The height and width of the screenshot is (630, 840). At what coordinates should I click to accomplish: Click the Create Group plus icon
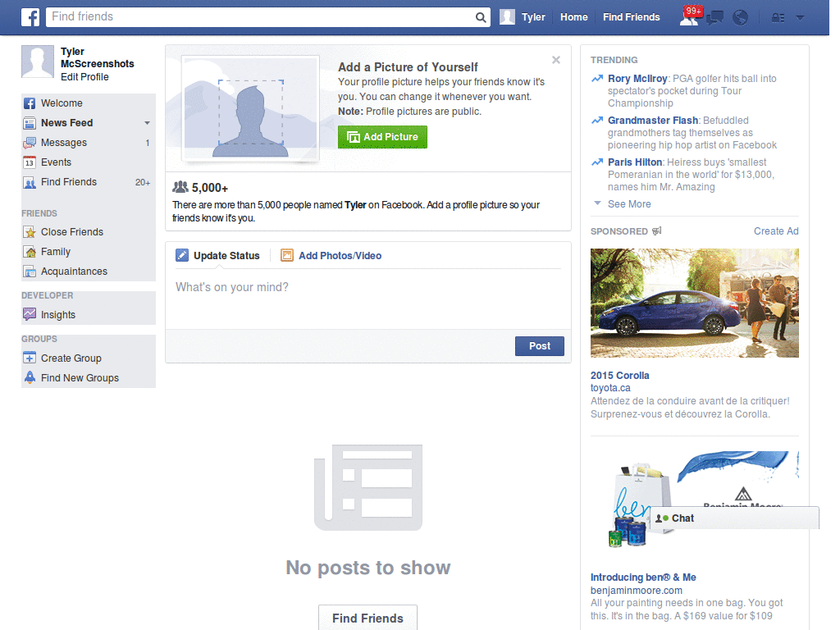pos(30,358)
